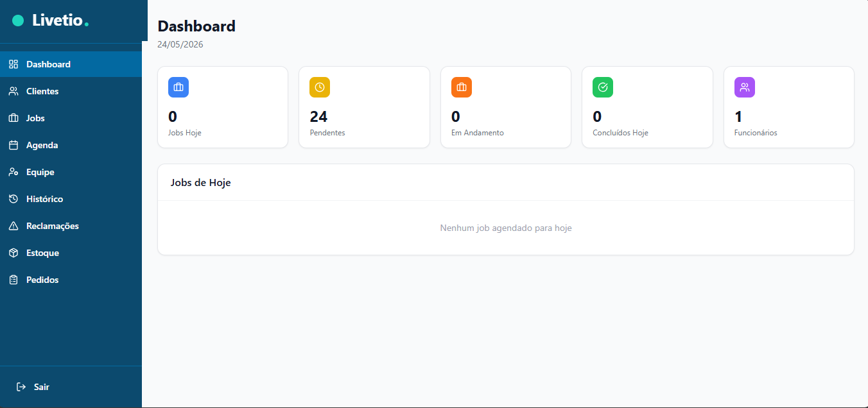The height and width of the screenshot is (408, 868).
Task: Click the Sair logout arrow icon
Action: pos(21,387)
